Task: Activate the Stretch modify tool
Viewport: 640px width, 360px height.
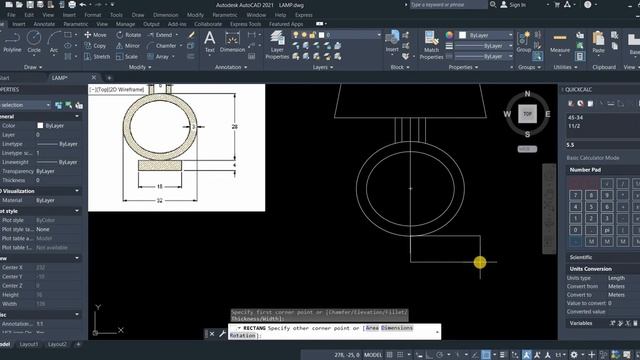Action: click(x=97, y=56)
